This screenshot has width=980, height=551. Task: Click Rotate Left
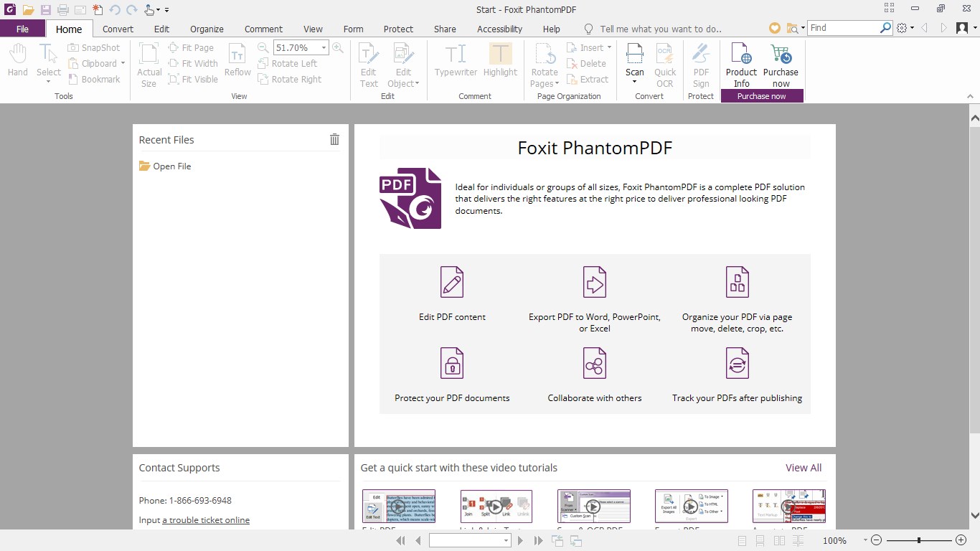287,63
